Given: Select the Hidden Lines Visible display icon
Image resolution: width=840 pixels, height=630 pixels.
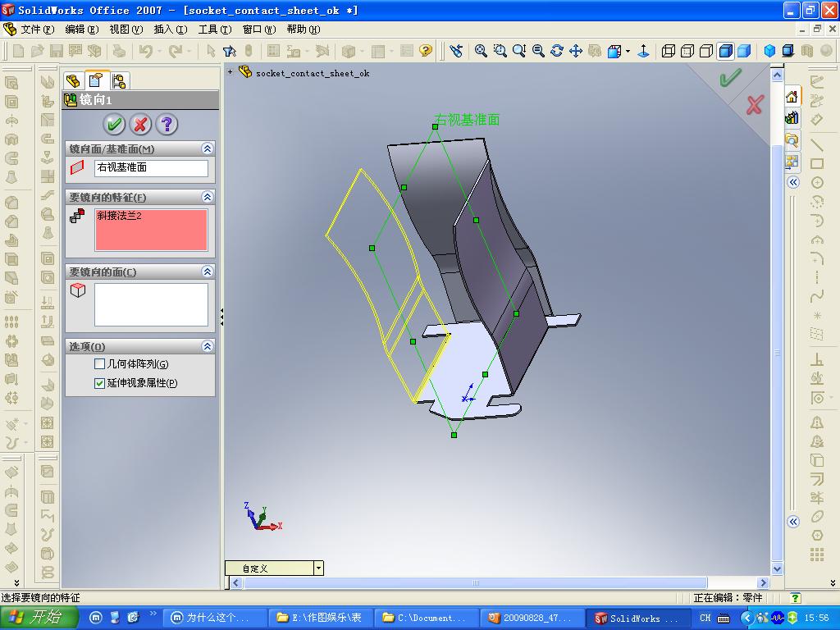Looking at the screenshot, I should tap(687, 51).
